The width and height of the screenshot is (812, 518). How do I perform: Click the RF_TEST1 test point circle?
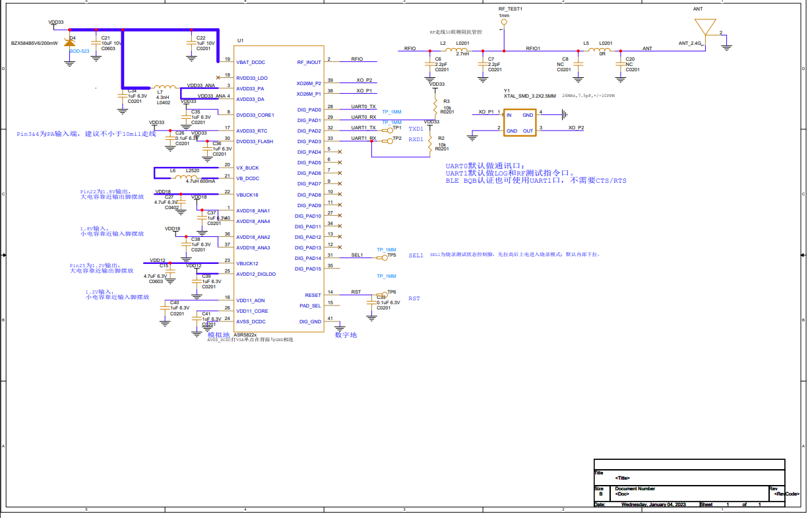(x=505, y=22)
